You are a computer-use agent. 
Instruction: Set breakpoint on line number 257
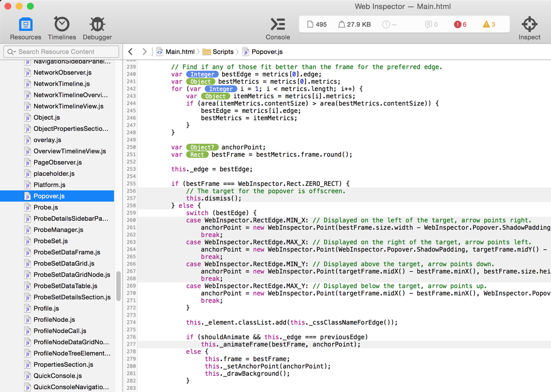pos(131,198)
